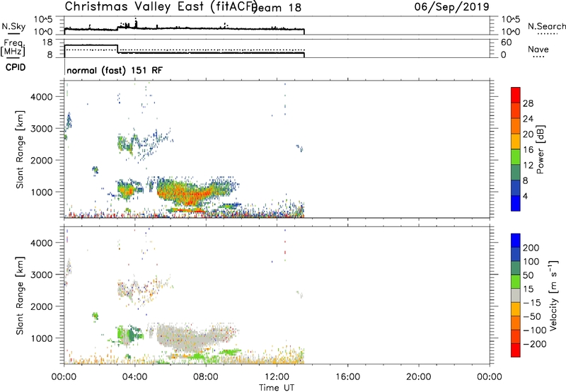This screenshot has width=566, height=392.
Task: Click the 'N.Sky' axis label
Action: (13, 26)
